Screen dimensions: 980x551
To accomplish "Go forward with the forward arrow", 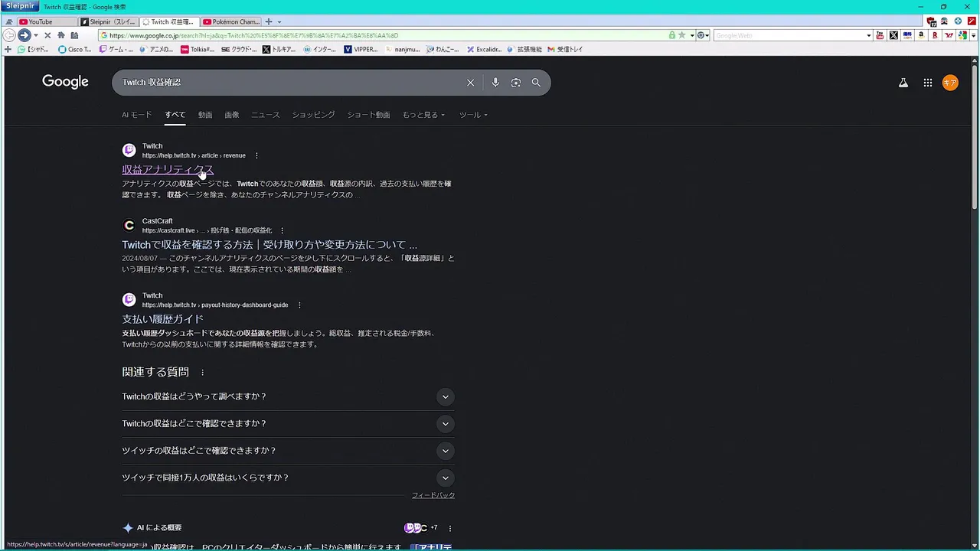I will pyautogui.click(x=24, y=35).
